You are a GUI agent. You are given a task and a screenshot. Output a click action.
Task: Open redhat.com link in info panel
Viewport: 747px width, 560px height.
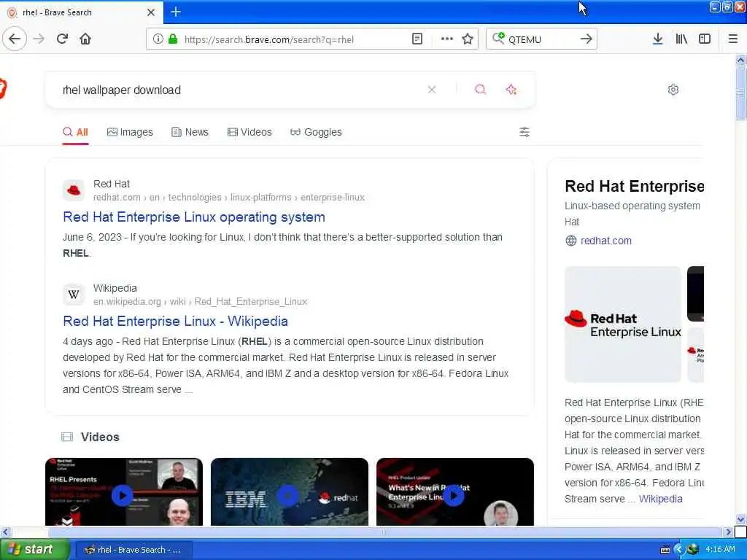click(x=606, y=241)
